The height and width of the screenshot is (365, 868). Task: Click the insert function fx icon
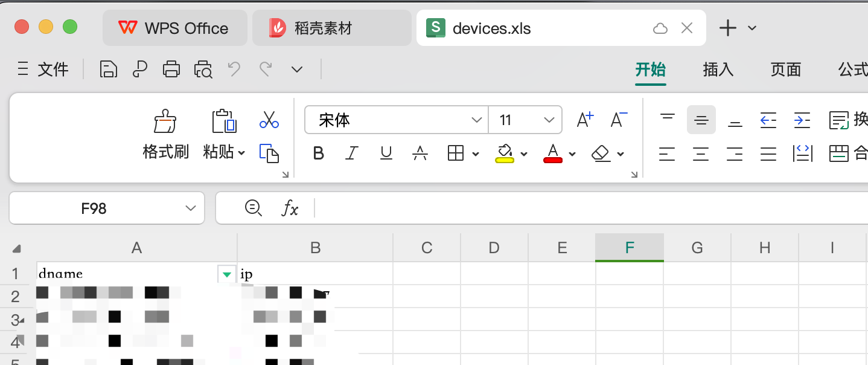(290, 208)
